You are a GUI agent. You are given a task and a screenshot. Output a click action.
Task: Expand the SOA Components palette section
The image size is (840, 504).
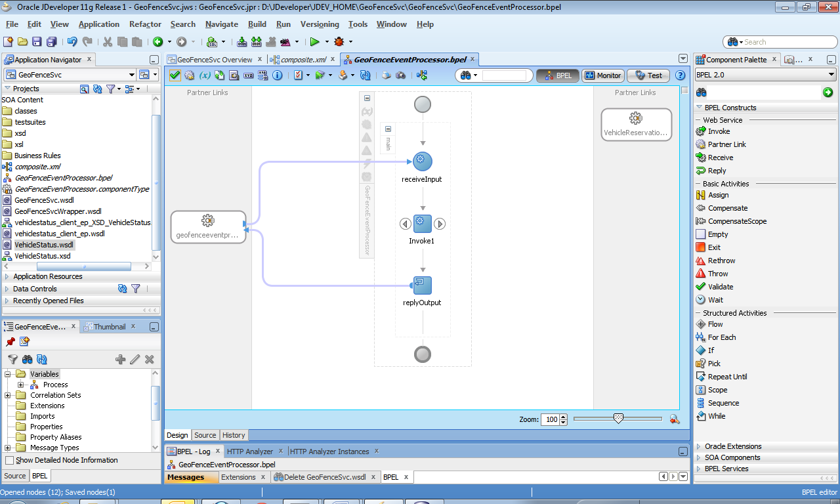tap(699, 457)
